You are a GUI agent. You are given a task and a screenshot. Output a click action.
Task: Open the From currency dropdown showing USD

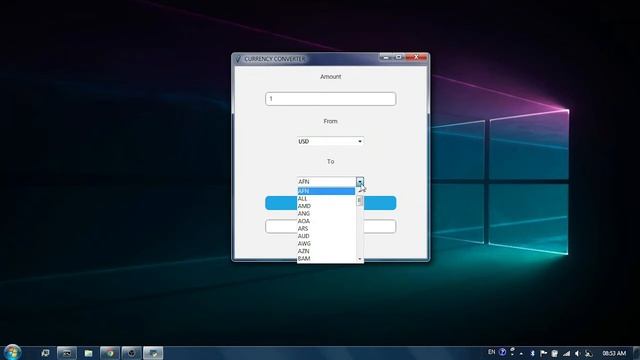[x=330, y=141]
